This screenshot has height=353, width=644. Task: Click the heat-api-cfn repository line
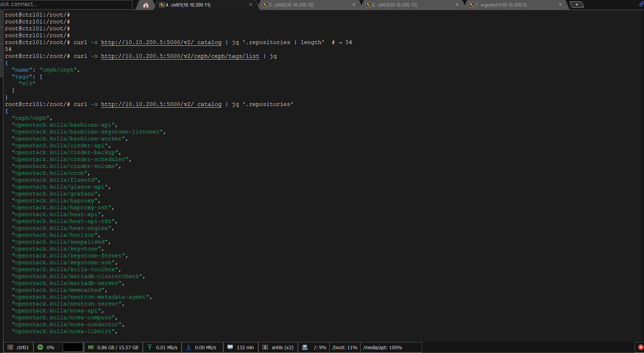(x=65, y=221)
